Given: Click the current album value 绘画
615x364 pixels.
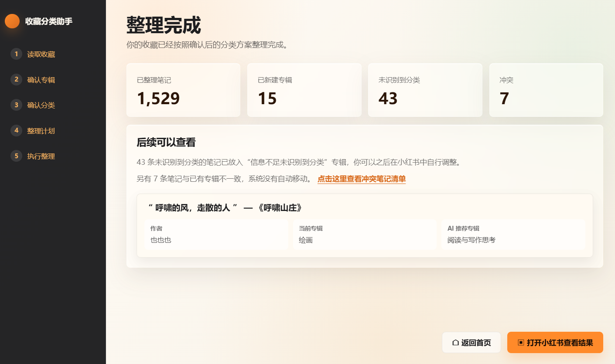Looking at the screenshot, I should (x=306, y=240).
